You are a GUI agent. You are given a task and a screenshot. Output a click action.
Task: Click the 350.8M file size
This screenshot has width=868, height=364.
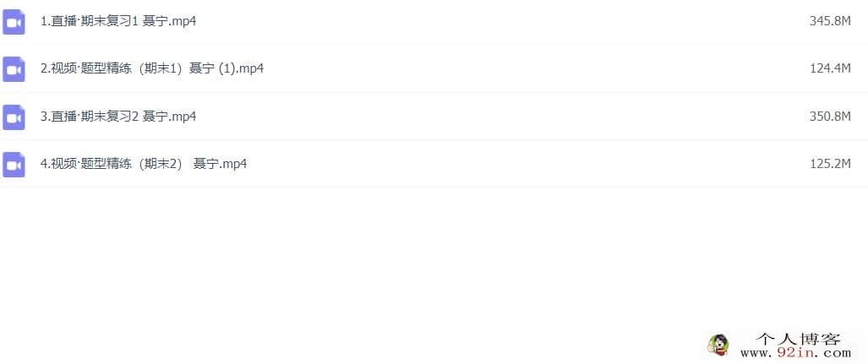coord(830,117)
